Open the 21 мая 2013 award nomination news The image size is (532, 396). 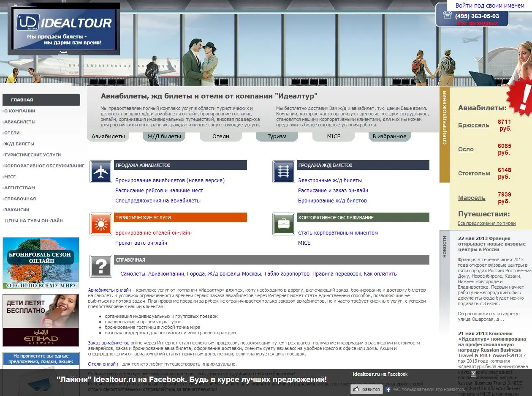coord(492,344)
